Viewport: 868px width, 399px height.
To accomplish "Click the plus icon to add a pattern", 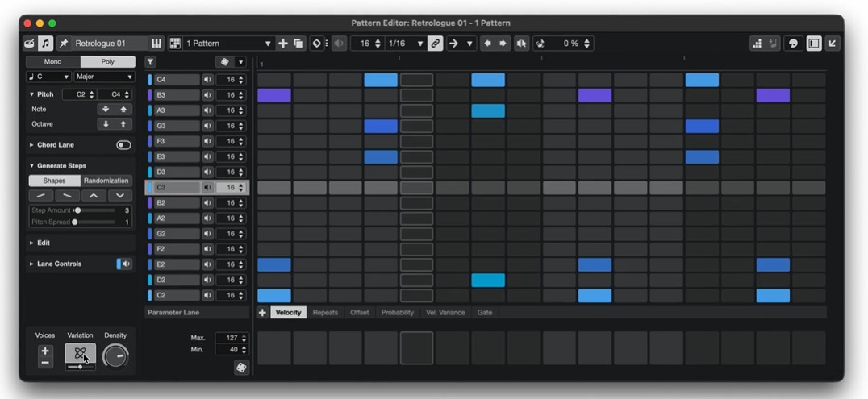I will pos(282,44).
